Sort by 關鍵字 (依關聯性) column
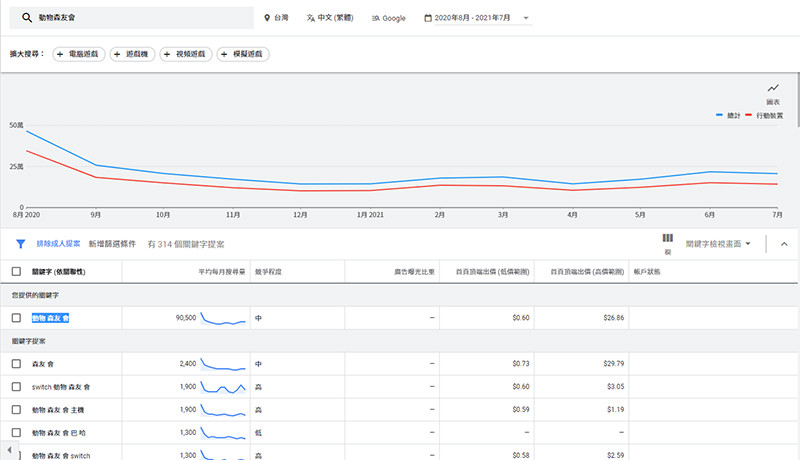Viewport: 800px width, 460px height. [59, 272]
